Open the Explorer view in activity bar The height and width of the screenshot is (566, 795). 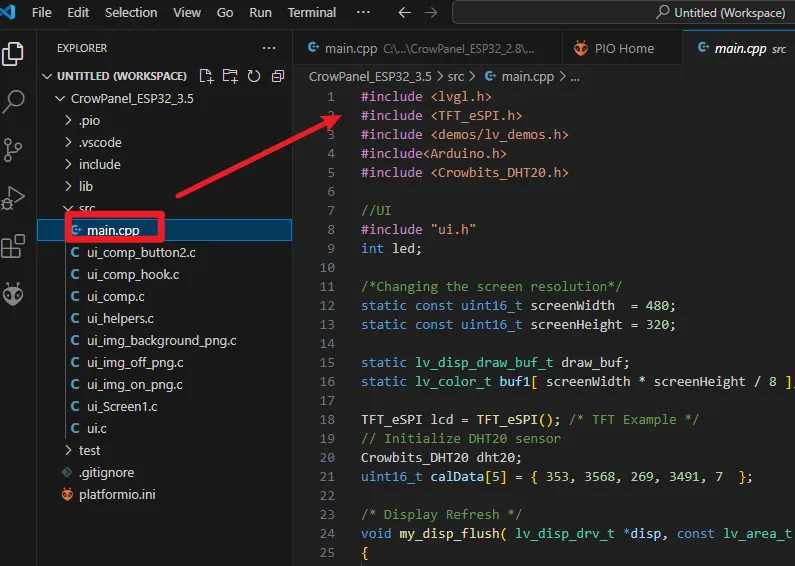pos(14,53)
